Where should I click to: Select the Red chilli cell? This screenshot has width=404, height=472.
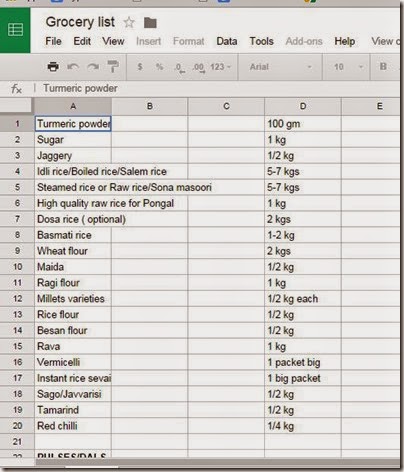pyautogui.click(x=73, y=426)
